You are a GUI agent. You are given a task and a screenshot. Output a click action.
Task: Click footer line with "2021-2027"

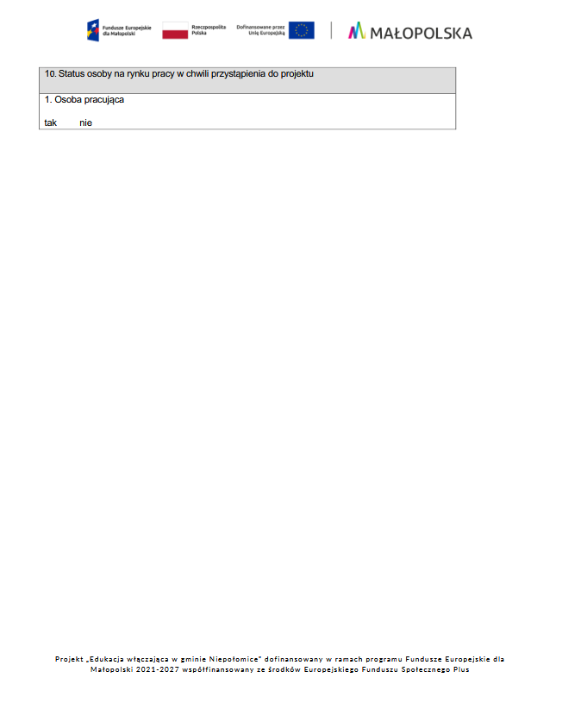(x=279, y=669)
